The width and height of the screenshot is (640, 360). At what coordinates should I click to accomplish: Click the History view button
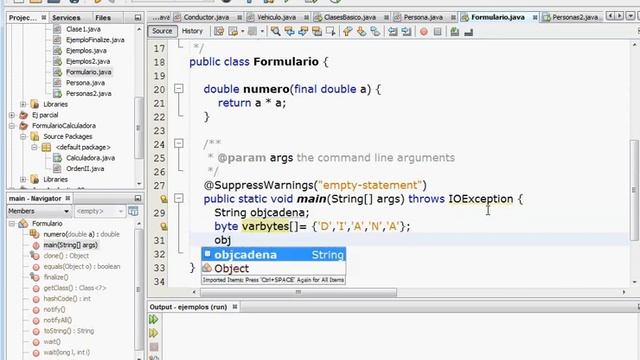click(192, 31)
